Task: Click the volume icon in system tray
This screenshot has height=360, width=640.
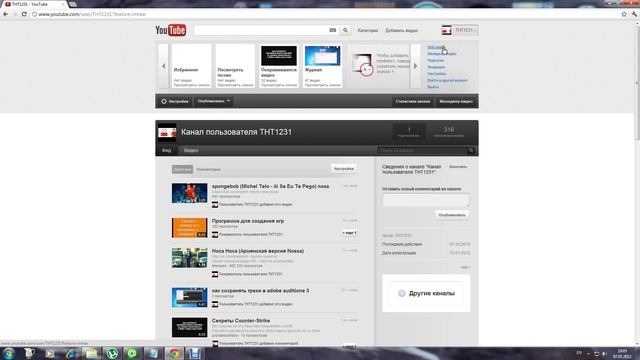Action: pos(604,353)
